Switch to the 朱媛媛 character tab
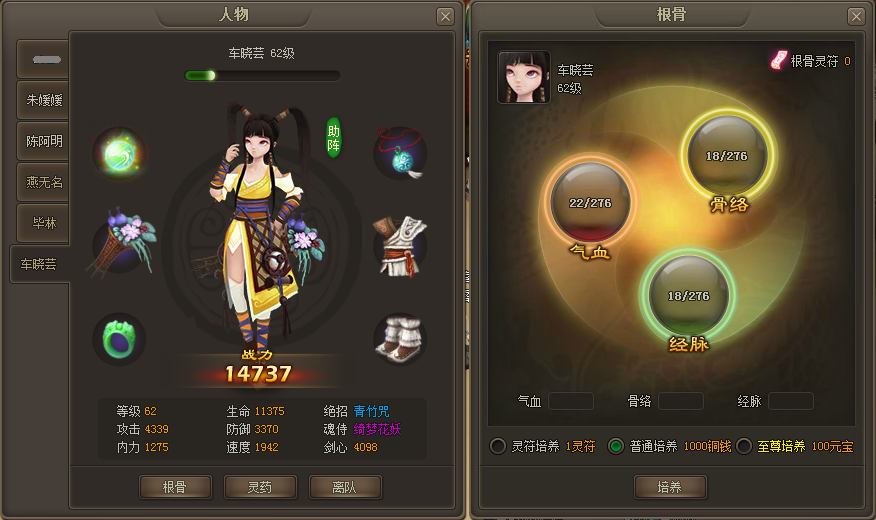 coord(43,100)
